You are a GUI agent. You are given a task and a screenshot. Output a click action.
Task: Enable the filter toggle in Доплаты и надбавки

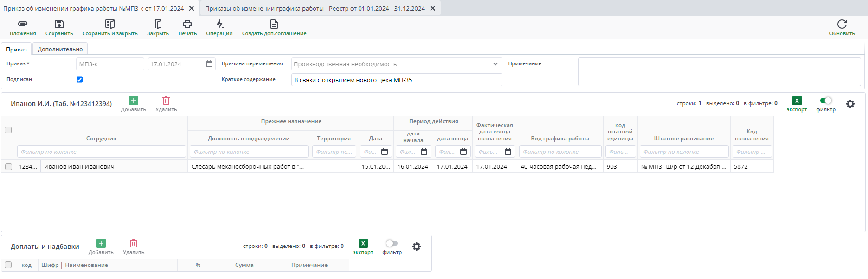coord(392,243)
